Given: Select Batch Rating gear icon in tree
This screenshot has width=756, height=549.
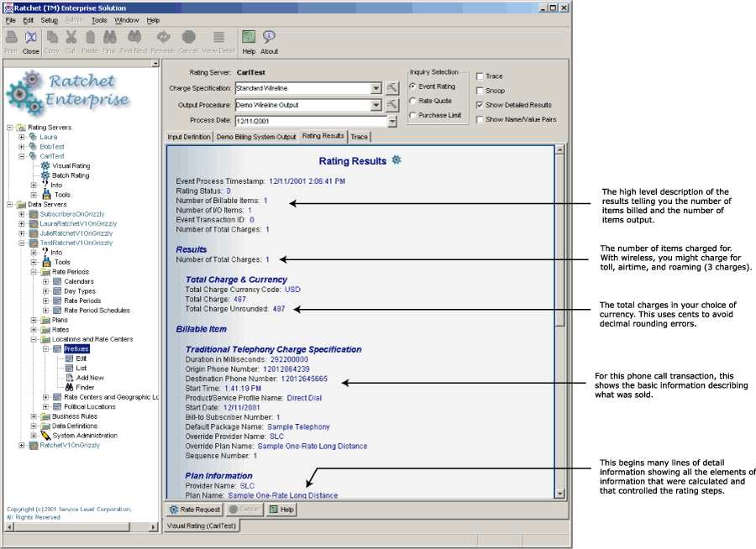Looking at the screenshot, I should pos(45,175).
